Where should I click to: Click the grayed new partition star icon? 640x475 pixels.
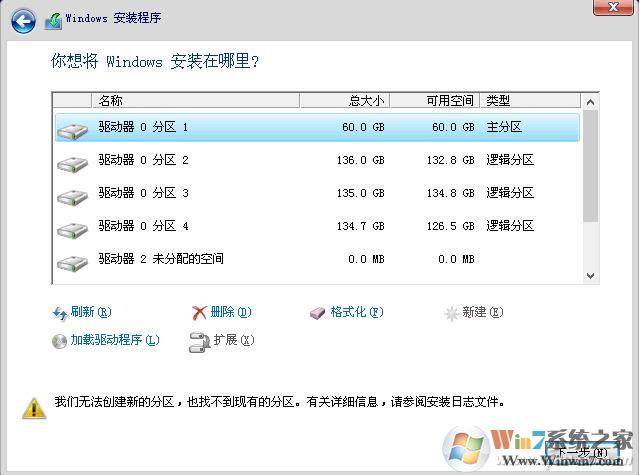[452, 313]
